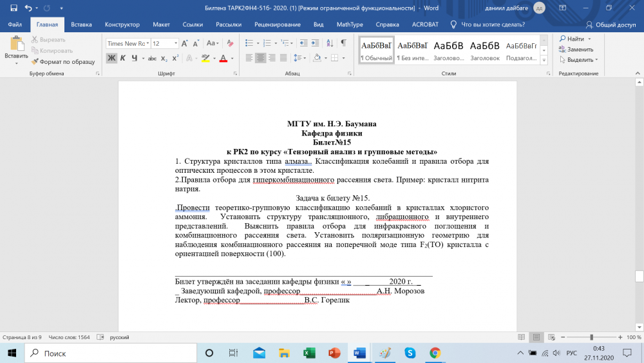Start a bulleted list
This screenshot has height=363, width=644.
(x=249, y=44)
